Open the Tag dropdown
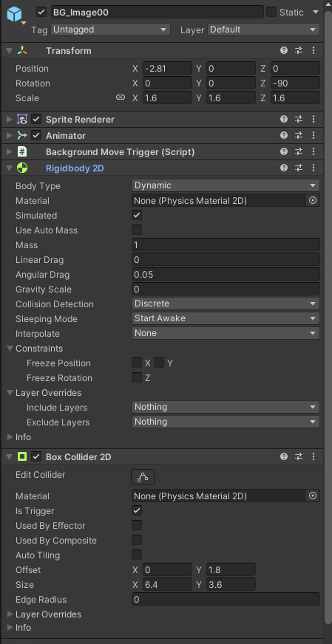This screenshot has width=332, height=644. [110, 30]
